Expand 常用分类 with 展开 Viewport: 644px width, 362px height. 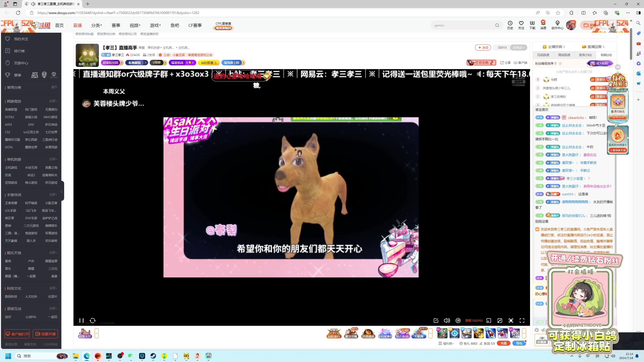pyautogui.click(x=54, y=87)
